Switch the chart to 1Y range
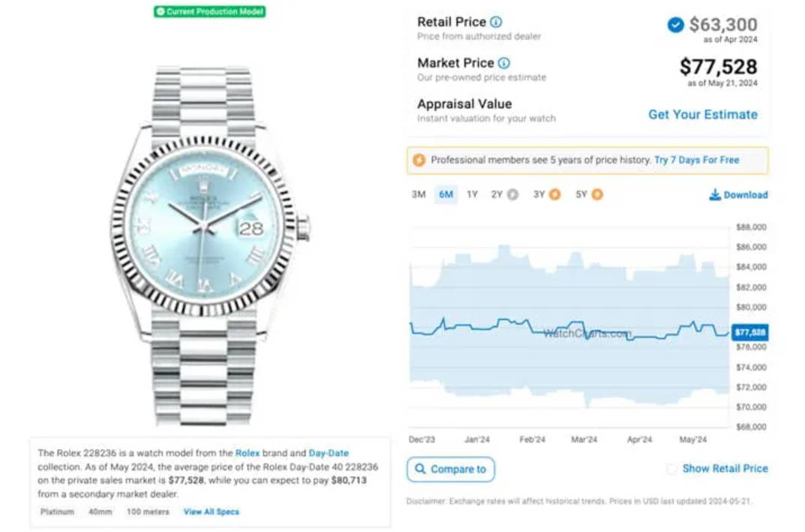This screenshot has width=805, height=532. (x=472, y=194)
